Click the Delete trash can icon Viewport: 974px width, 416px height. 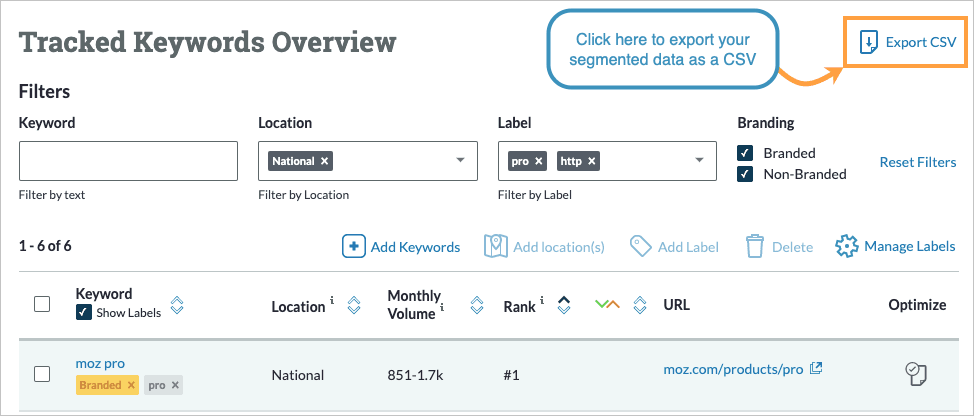[x=756, y=246]
